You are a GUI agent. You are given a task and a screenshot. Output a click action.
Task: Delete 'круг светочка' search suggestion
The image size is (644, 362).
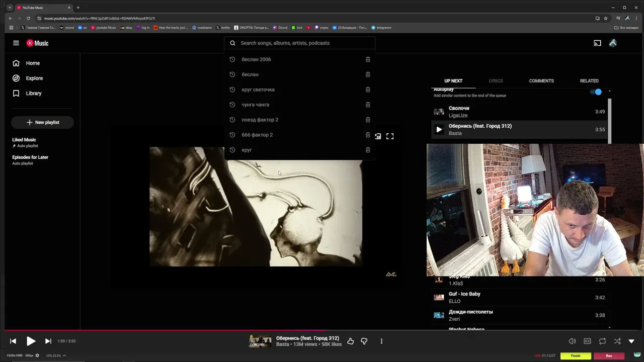(368, 89)
